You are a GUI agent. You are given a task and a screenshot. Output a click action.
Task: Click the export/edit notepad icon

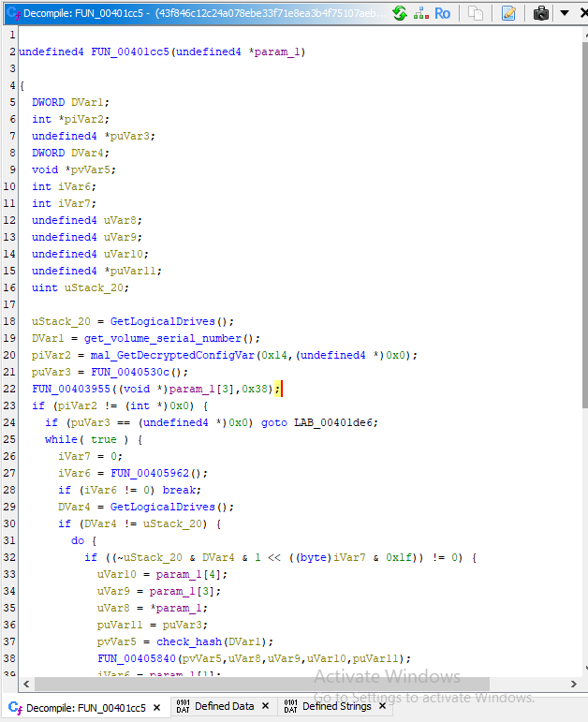[x=508, y=13]
